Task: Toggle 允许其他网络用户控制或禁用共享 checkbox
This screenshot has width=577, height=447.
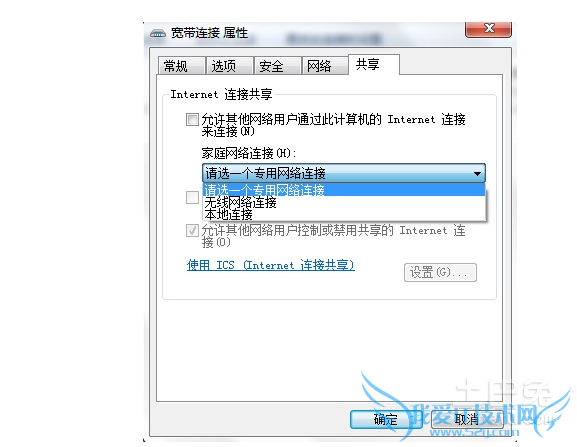Action: [x=192, y=231]
